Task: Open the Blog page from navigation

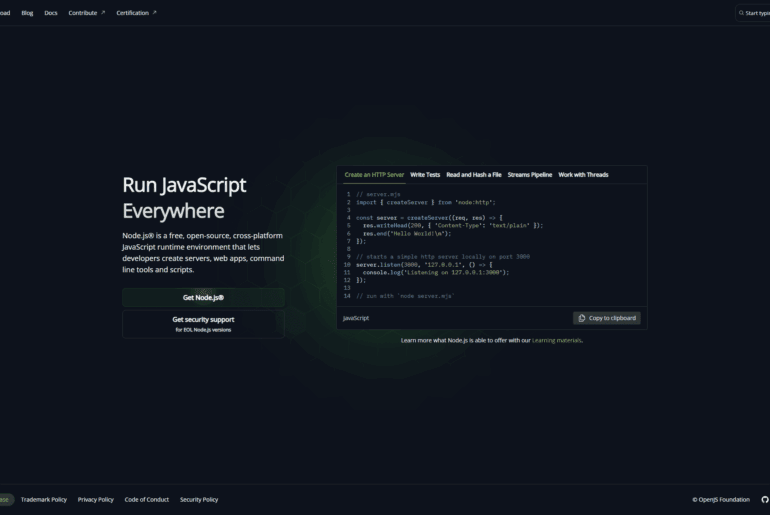Action: [x=27, y=13]
